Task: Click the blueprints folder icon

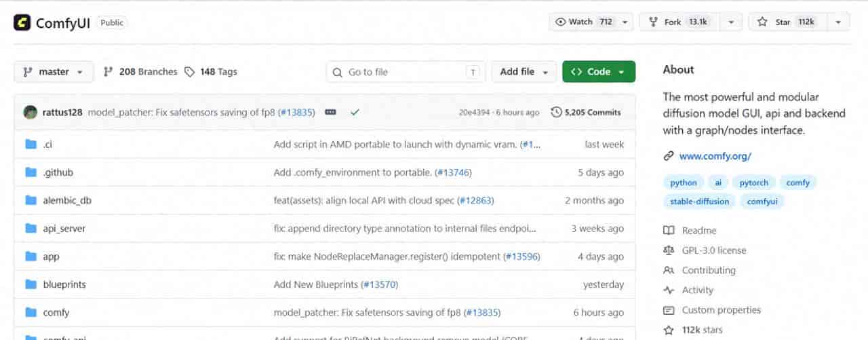Action: (31, 284)
